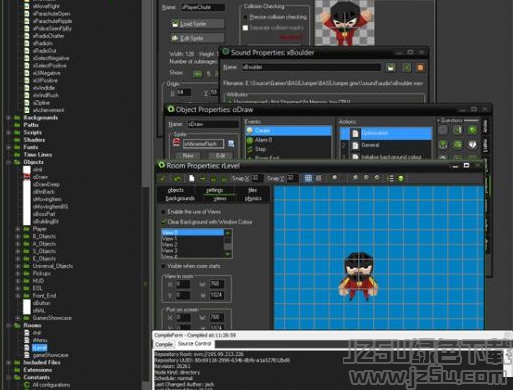This screenshot has height=390, width=513.
Task: Toggle the grid display icon in the room toolbar
Action: 308,178
